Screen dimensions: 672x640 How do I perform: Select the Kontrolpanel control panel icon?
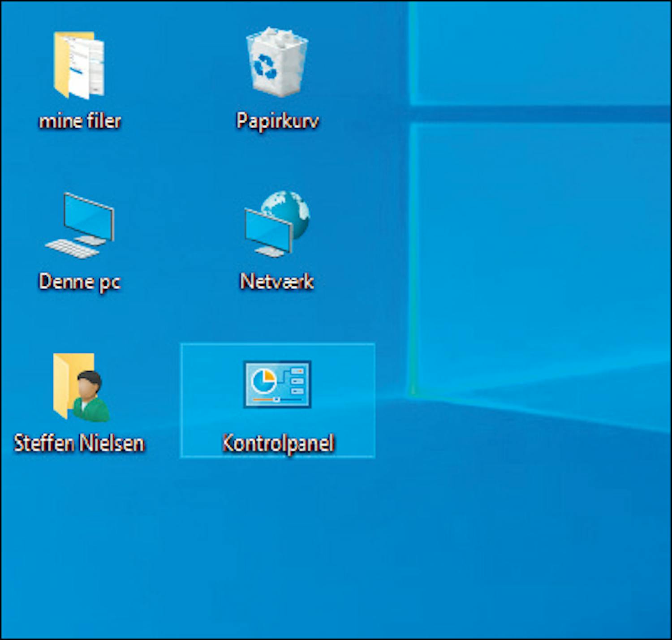(x=277, y=385)
